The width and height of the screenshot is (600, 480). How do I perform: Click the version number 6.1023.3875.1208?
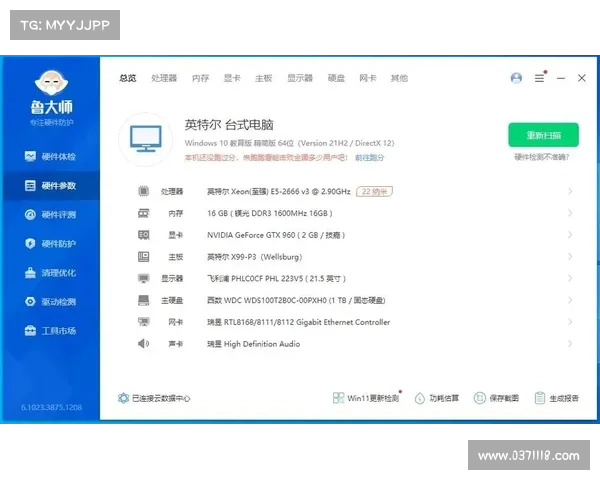[51, 407]
